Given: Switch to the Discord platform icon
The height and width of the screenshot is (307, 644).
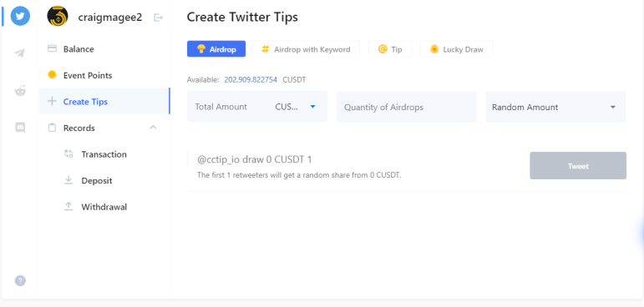Looking at the screenshot, I should tap(20, 128).
